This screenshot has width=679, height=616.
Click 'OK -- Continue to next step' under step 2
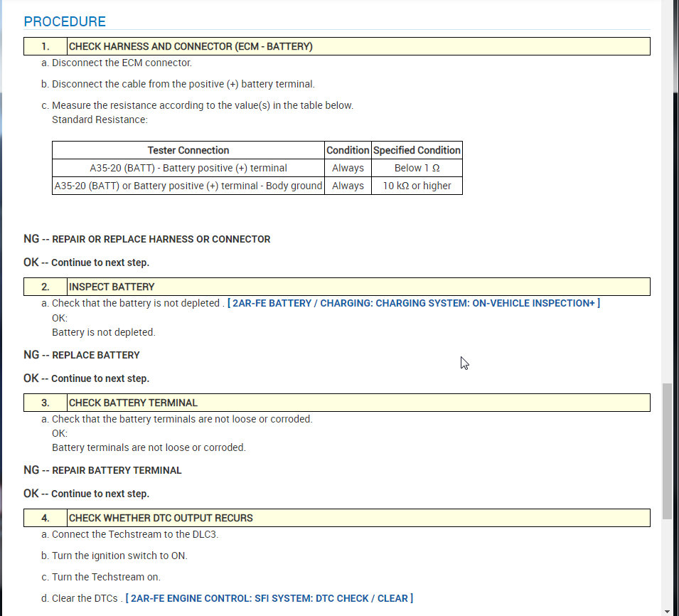(86, 378)
